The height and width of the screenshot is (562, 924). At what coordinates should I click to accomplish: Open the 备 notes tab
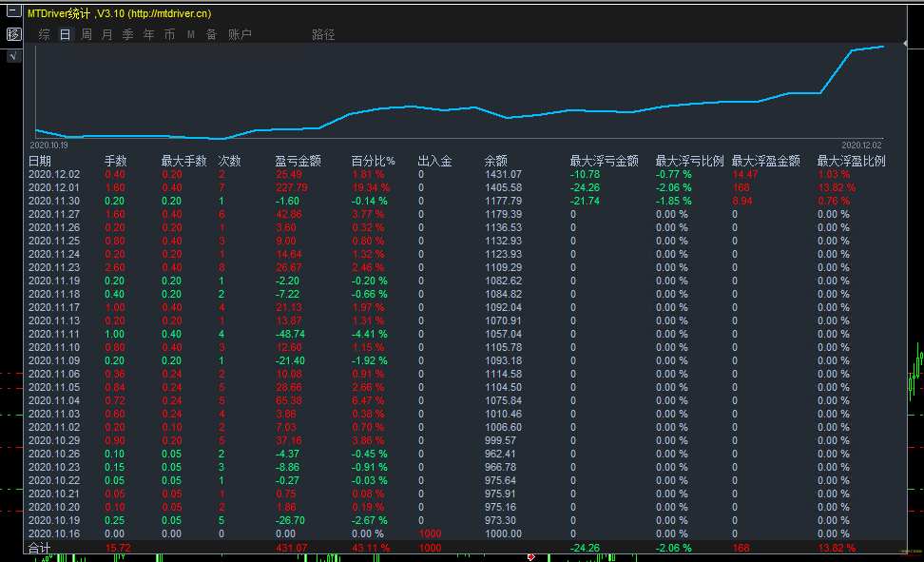click(212, 35)
